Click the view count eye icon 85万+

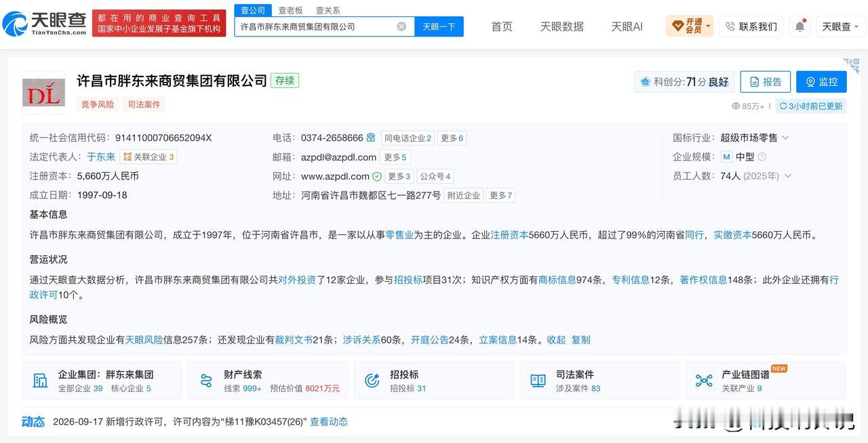pos(736,106)
